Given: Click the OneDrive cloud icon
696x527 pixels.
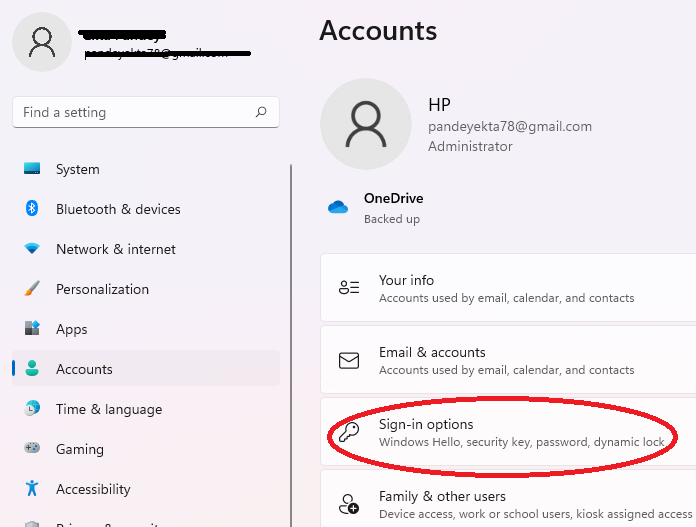Looking at the screenshot, I should [x=337, y=208].
